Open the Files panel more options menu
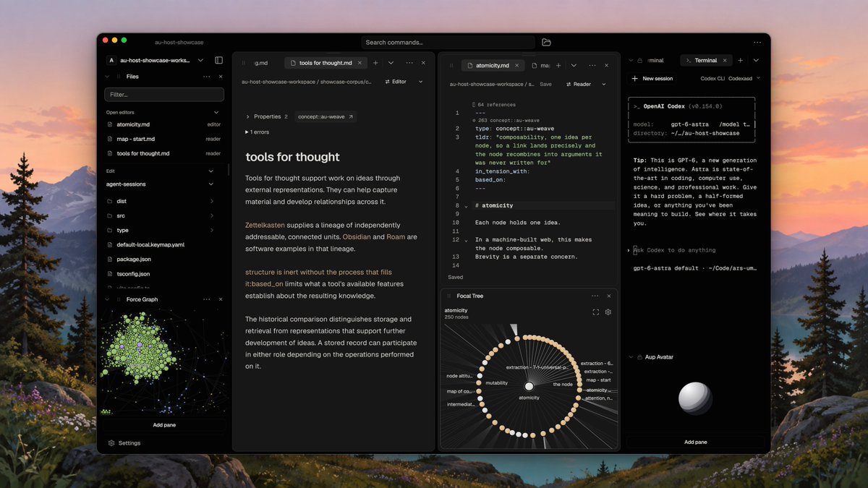The height and width of the screenshot is (488, 868). (207, 77)
